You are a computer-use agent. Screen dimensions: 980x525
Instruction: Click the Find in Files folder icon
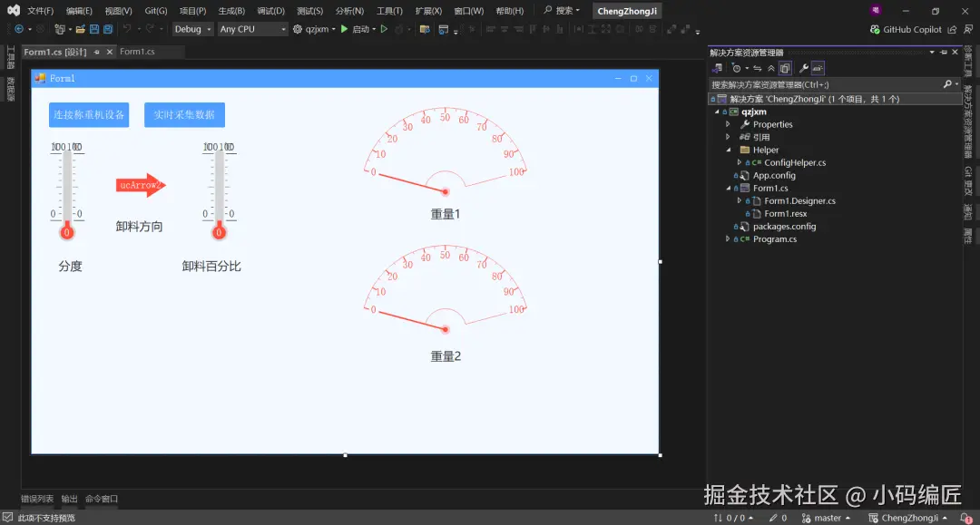coord(425,29)
